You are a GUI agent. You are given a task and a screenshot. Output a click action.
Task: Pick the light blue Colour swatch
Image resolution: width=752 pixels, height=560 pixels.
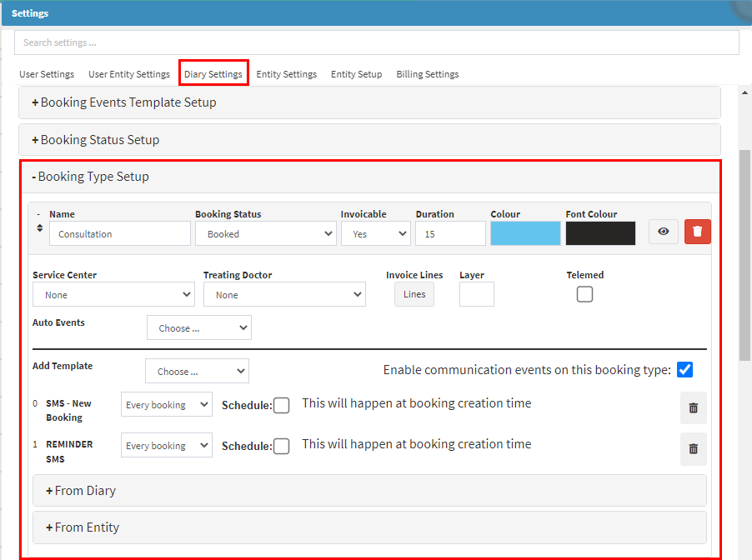525,233
